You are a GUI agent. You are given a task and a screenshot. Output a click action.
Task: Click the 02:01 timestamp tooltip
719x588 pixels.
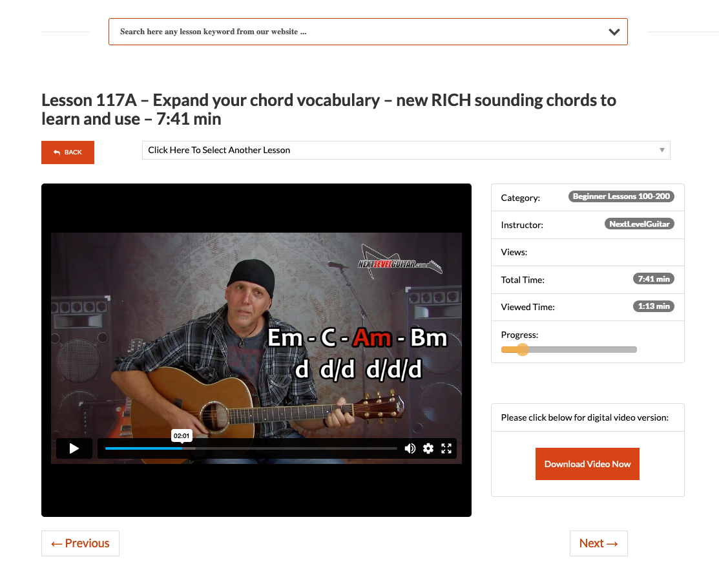pos(182,436)
